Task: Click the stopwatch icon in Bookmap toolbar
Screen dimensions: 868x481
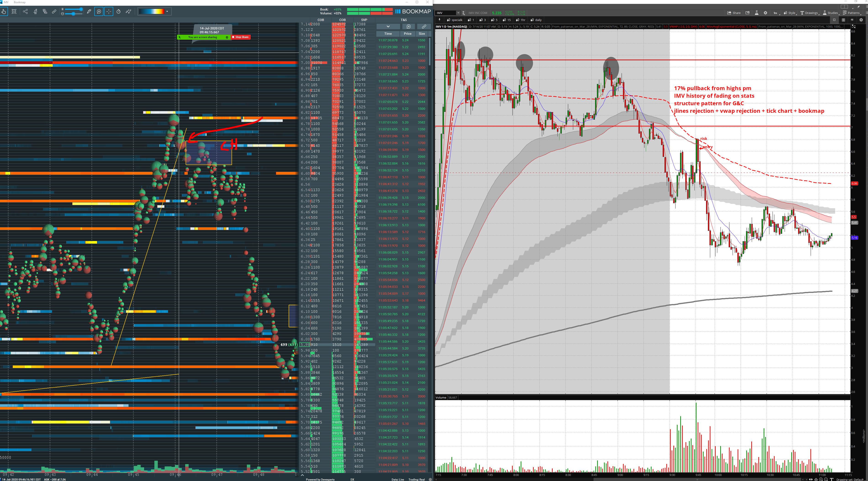Action: tap(119, 11)
